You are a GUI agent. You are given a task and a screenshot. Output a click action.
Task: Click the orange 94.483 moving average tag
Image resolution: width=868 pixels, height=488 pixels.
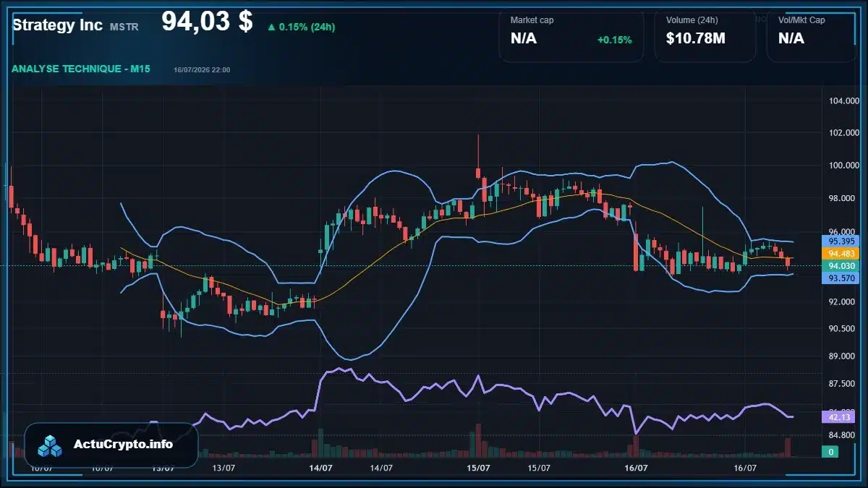tap(842, 254)
